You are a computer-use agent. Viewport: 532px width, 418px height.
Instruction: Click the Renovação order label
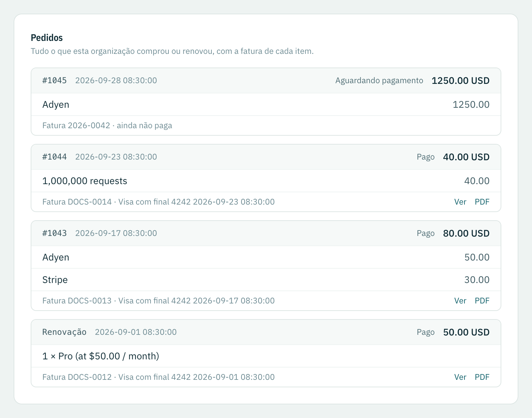pyautogui.click(x=64, y=332)
